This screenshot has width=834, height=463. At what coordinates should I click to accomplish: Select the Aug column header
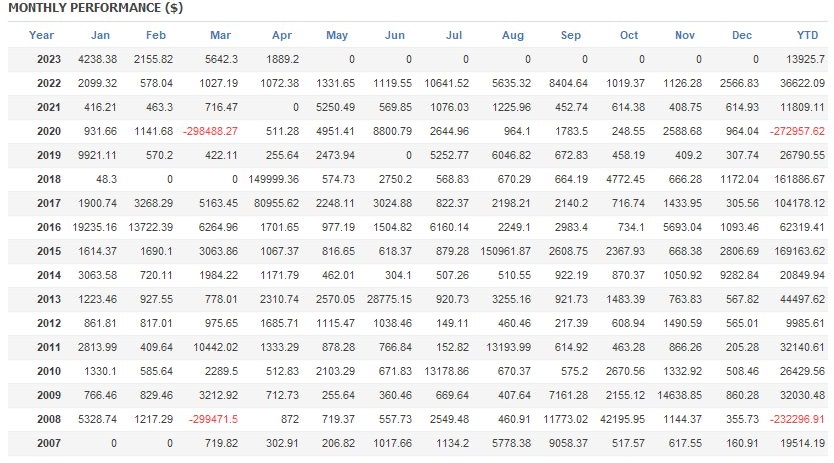pyautogui.click(x=512, y=35)
